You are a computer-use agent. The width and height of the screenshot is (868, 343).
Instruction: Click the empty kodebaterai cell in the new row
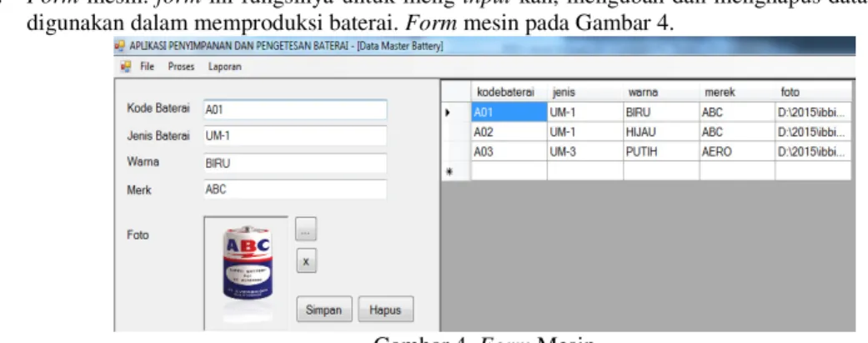(509, 171)
